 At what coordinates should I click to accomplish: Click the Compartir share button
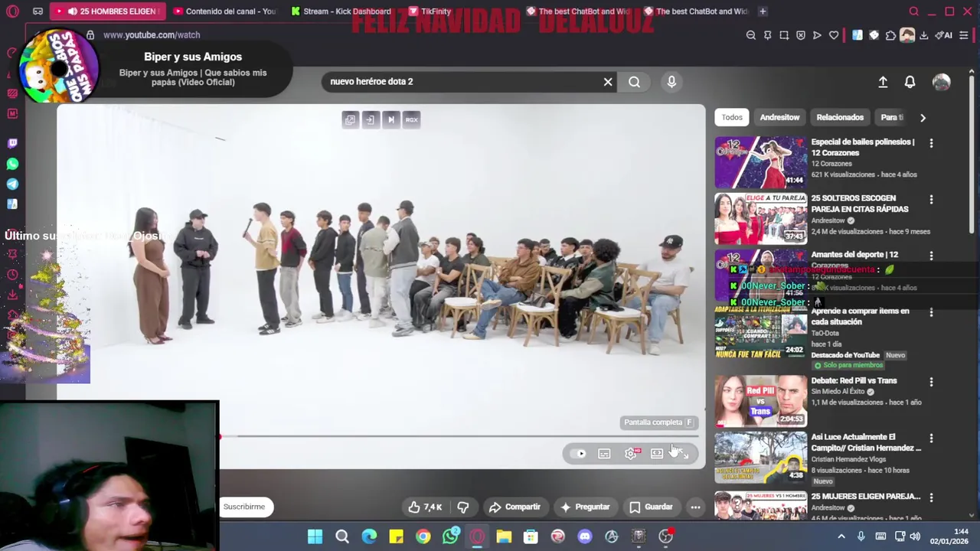click(x=514, y=507)
